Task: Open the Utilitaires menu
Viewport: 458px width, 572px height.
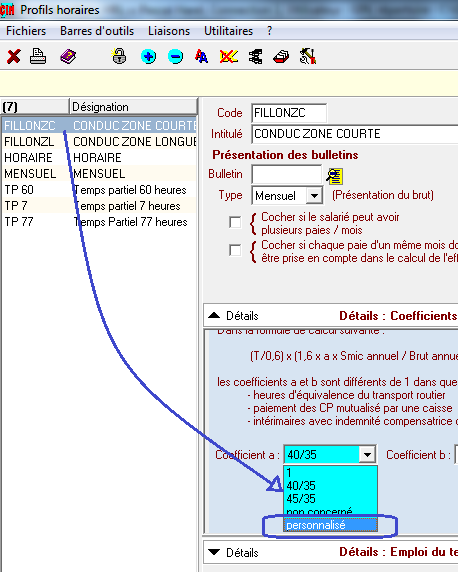Action: click(228, 31)
